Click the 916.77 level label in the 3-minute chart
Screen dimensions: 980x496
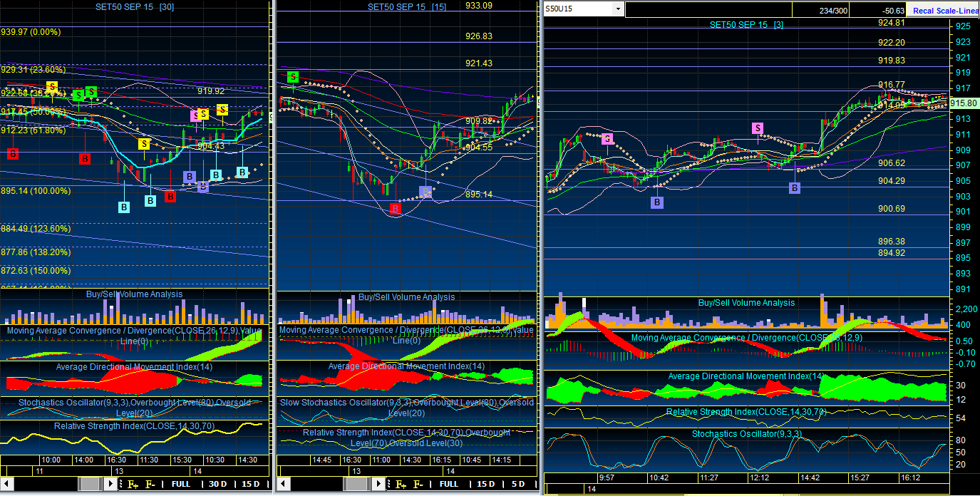point(892,85)
